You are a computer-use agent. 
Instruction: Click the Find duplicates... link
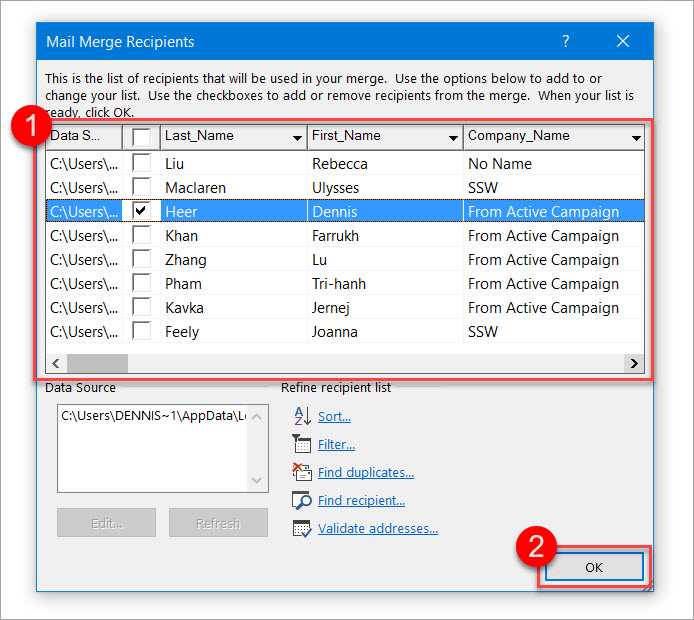(x=365, y=472)
